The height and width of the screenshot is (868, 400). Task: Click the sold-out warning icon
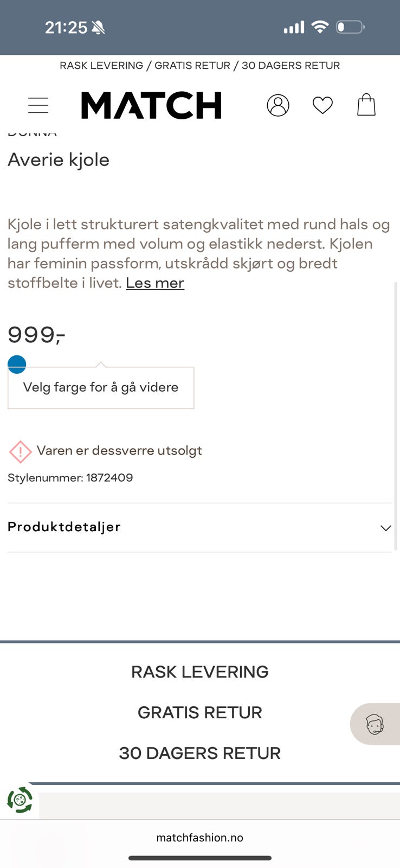[20, 451]
